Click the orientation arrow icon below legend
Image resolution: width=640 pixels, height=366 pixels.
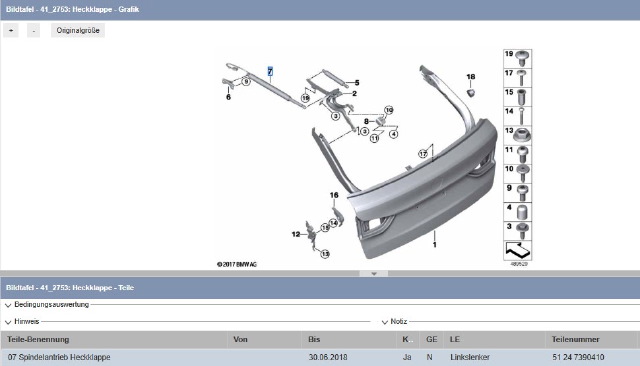coord(518,251)
